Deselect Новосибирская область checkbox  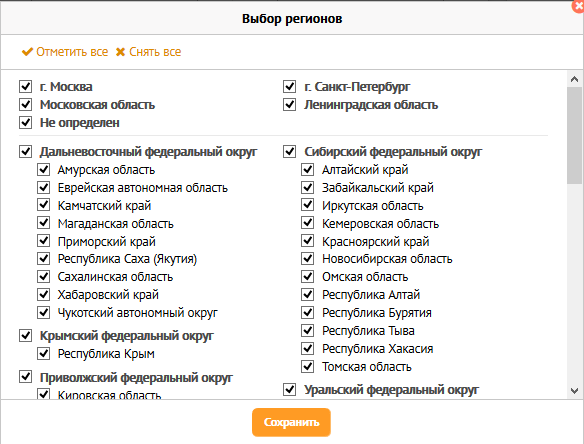tap(308, 259)
